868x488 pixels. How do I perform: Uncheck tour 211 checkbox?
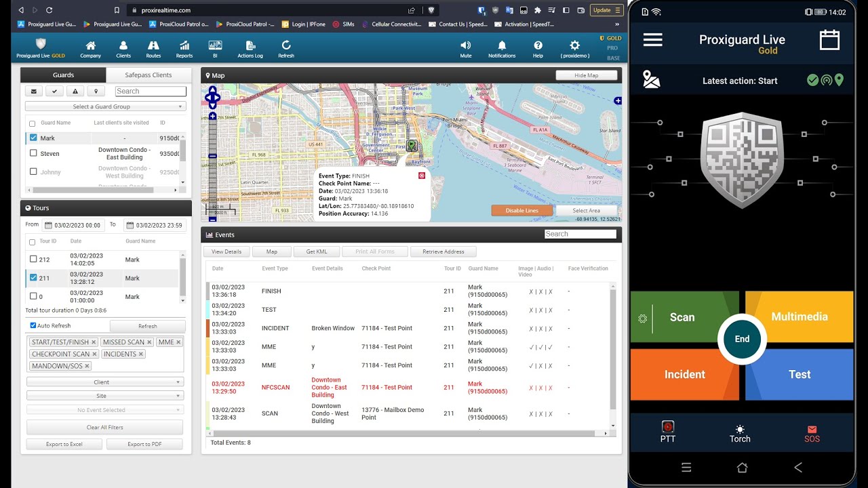coord(33,277)
